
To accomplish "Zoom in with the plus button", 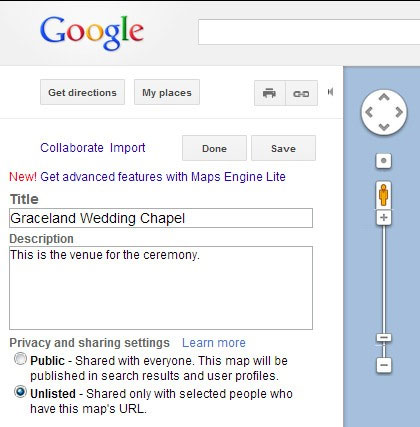I will 384,218.
